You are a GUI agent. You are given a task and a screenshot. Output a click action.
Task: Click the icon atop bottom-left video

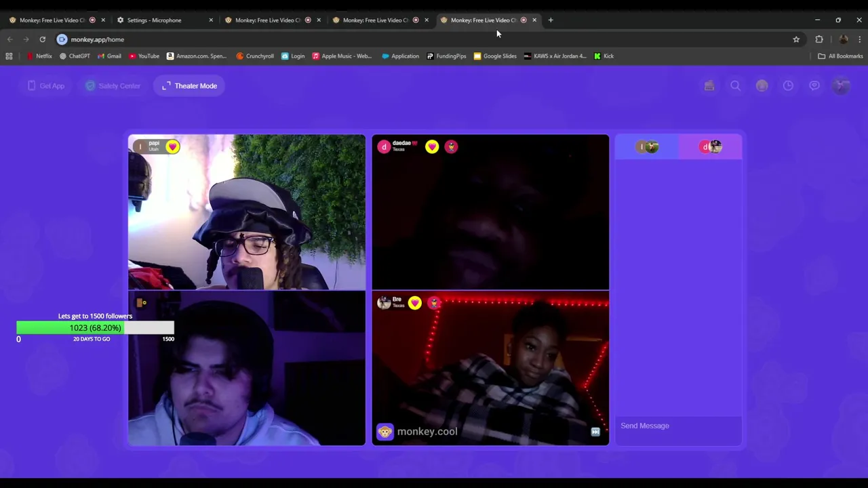141,303
